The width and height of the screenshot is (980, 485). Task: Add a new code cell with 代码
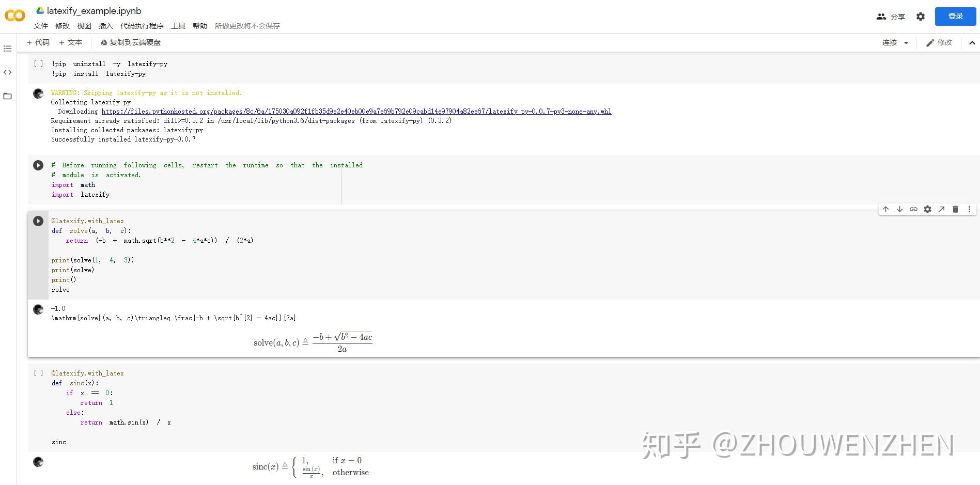[x=37, y=42]
